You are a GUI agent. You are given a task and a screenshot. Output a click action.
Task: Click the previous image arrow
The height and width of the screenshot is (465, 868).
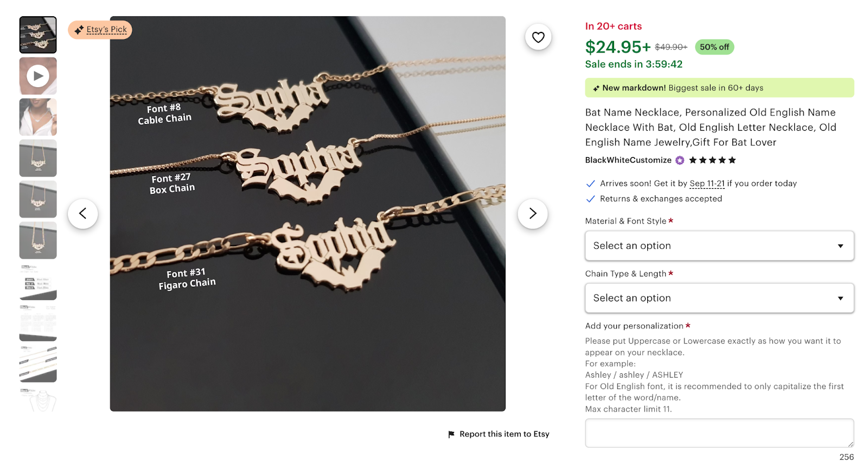[83, 214]
